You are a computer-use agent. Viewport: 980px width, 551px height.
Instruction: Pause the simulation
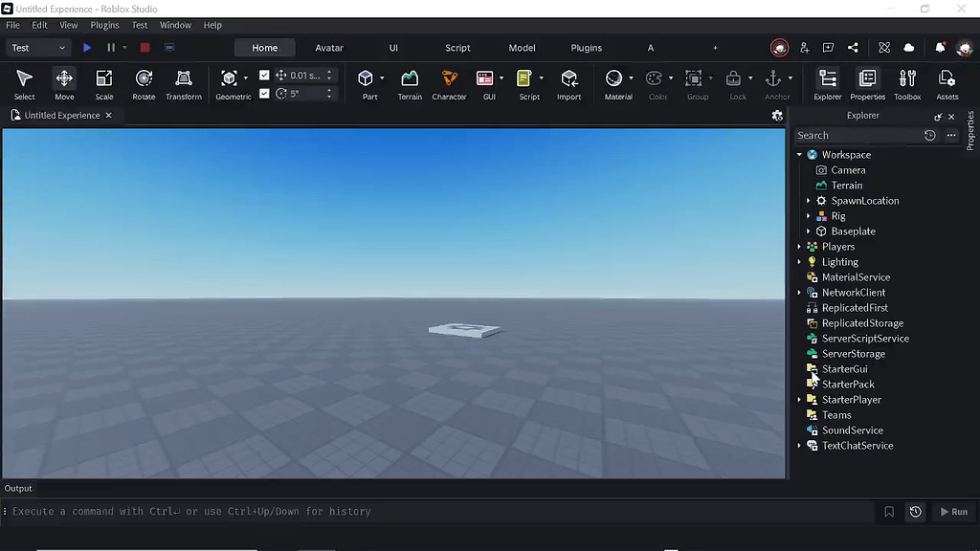(111, 48)
